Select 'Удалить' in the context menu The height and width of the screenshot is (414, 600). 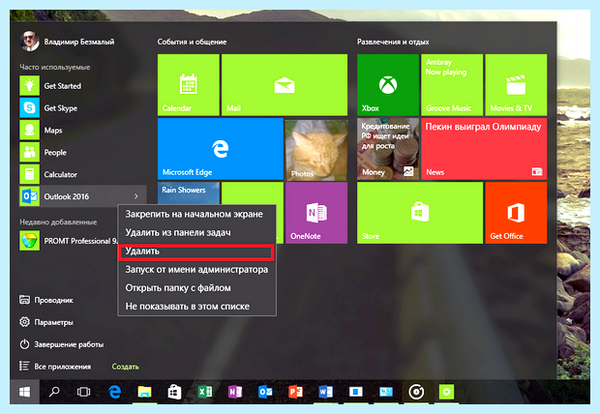(x=197, y=251)
